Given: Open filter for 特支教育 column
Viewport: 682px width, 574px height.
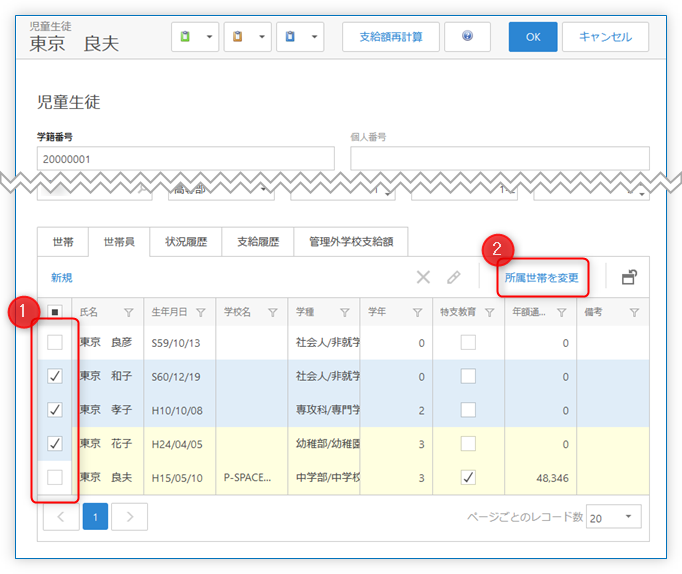Looking at the screenshot, I should [x=490, y=312].
